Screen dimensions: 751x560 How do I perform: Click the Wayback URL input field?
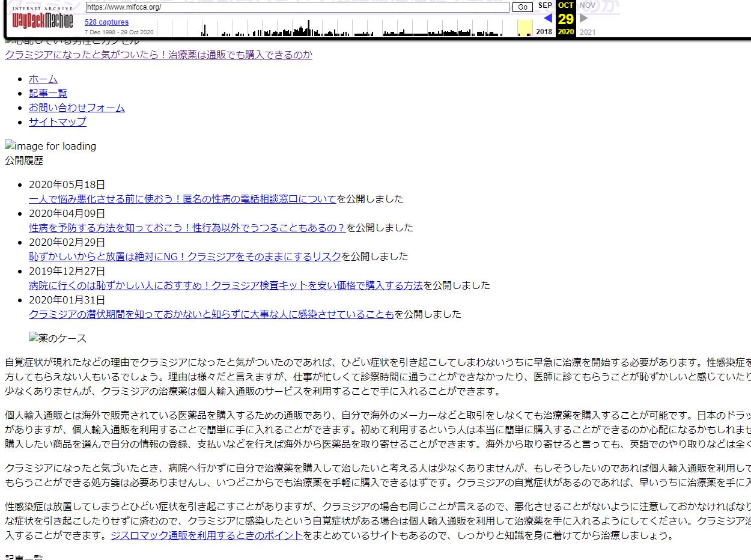point(297,7)
